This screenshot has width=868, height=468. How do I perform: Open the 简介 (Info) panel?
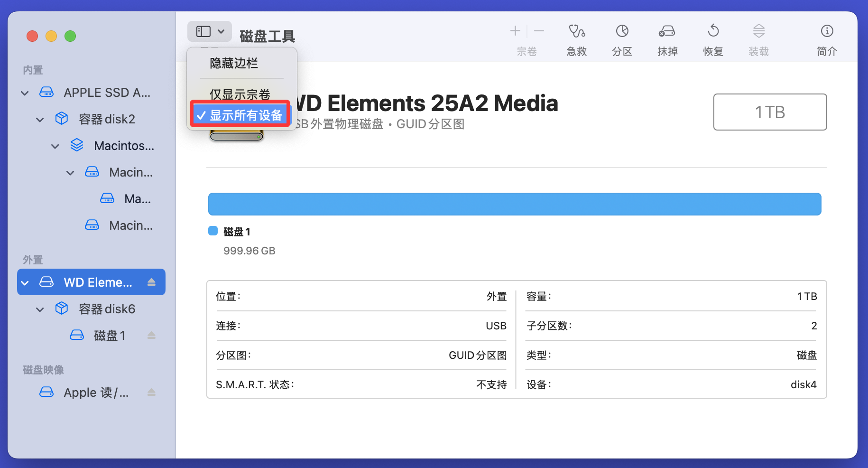click(827, 38)
